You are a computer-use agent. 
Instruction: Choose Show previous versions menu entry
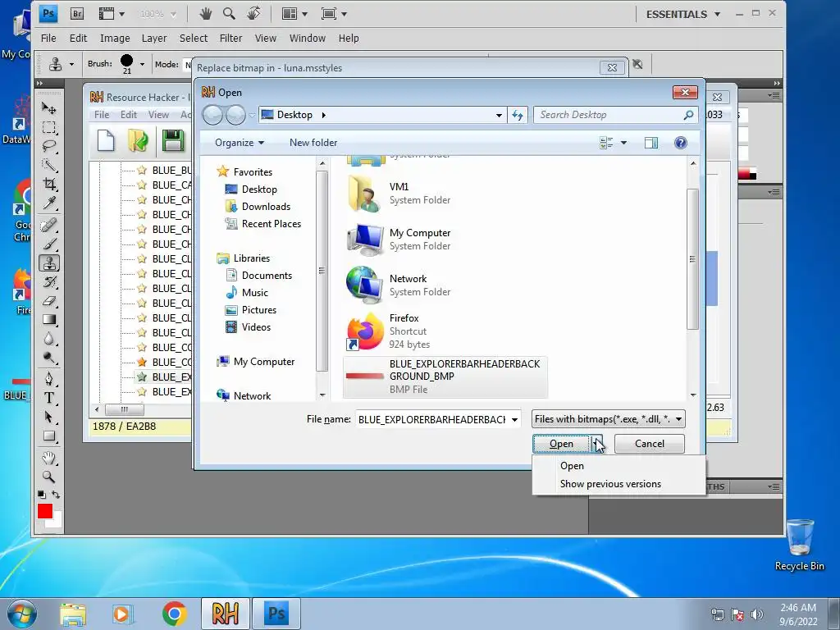point(610,484)
